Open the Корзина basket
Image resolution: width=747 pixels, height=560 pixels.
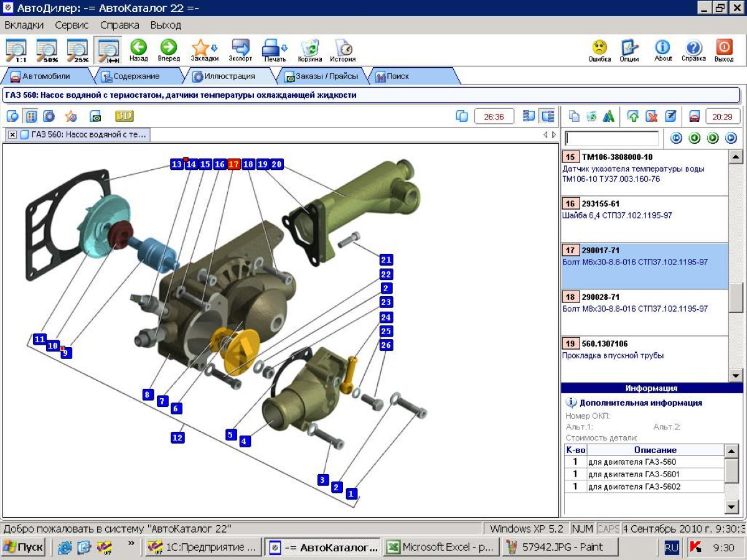309,50
